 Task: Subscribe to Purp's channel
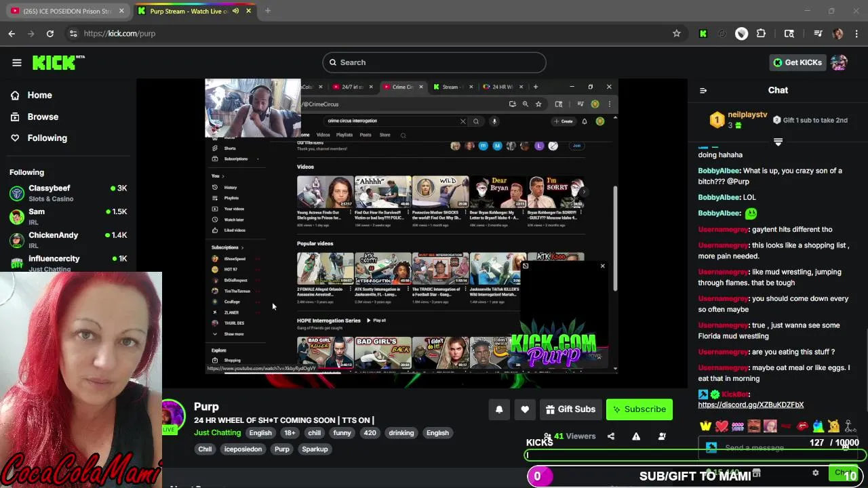coord(639,409)
